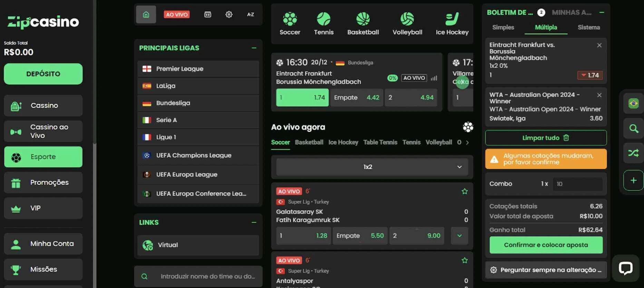Change language using Brazil flag icon
Image resolution: width=644 pixels, height=288 pixels.
[x=633, y=103]
